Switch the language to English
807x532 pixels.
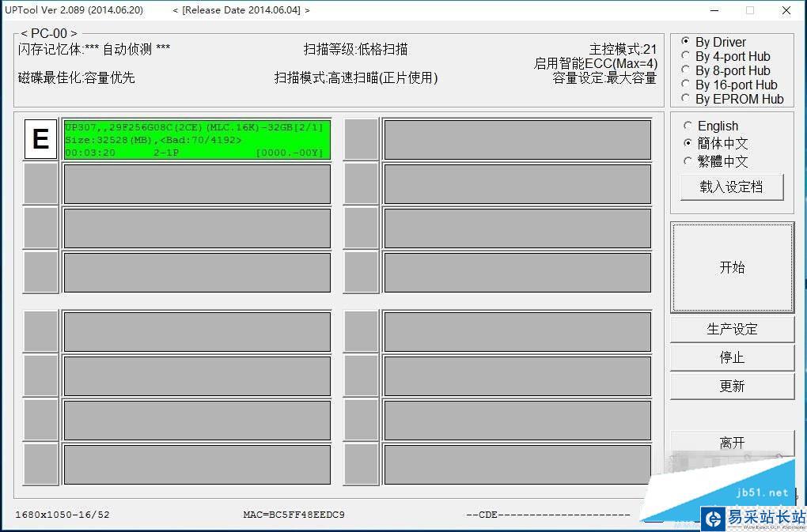click(688, 126)
